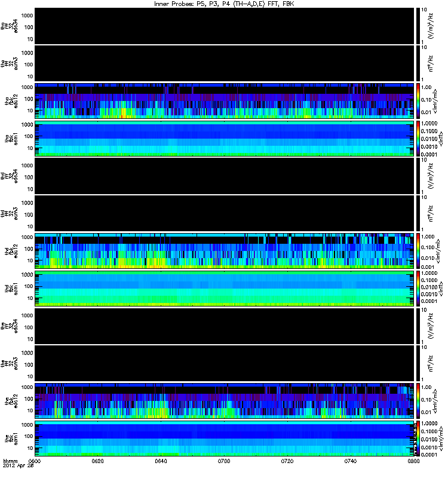Click the blank tha fff edc34 panel

pyautogui.click(x=225, y=26)
